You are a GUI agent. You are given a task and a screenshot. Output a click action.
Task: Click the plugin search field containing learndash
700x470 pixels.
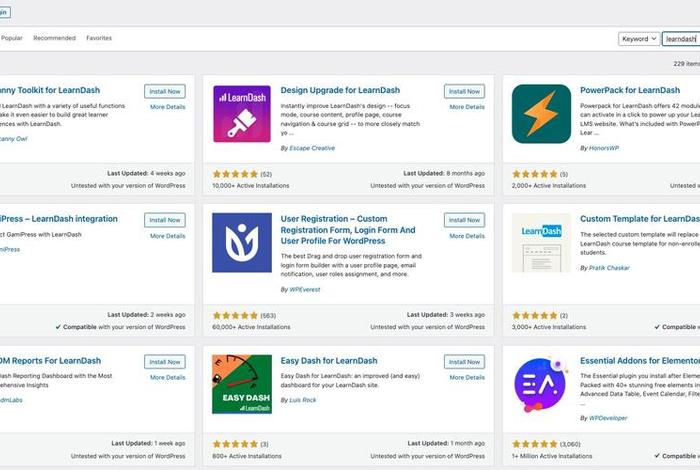point(681,39)
